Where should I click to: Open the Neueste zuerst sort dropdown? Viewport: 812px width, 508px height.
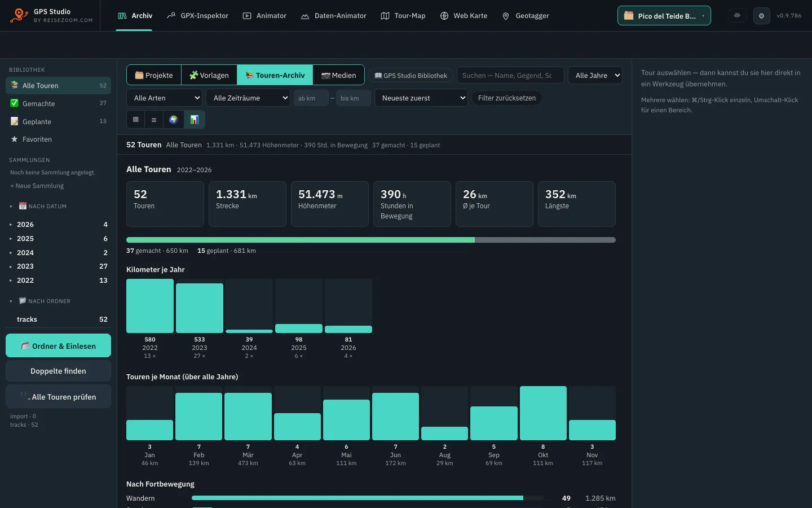coord(421,98)
